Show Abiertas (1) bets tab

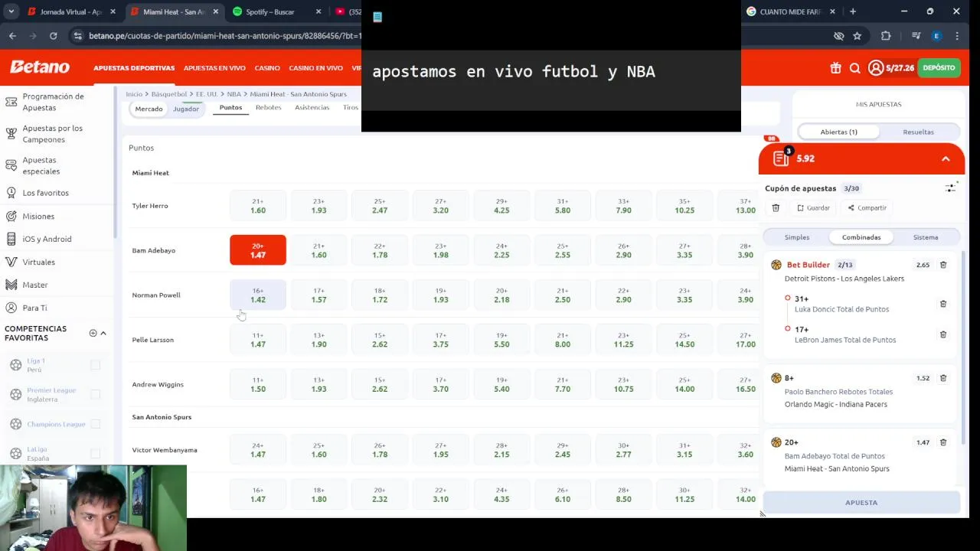tap(839, 132)
